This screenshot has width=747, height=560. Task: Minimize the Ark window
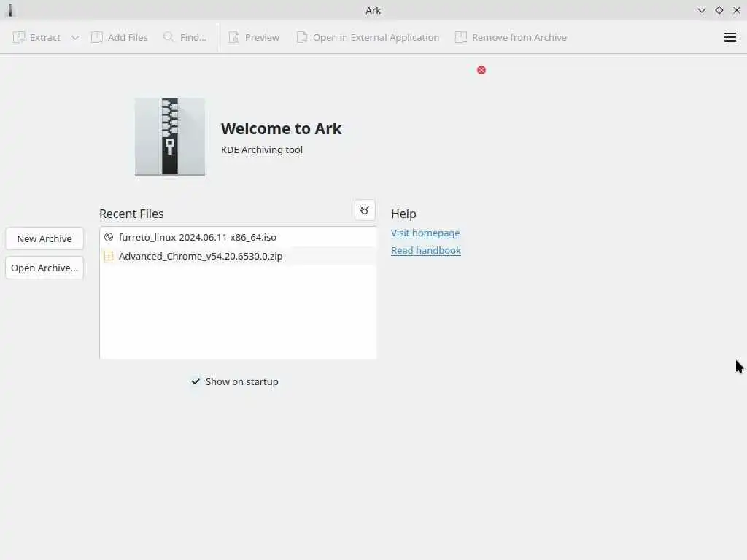pyautogui.click(x=701, y=10)
